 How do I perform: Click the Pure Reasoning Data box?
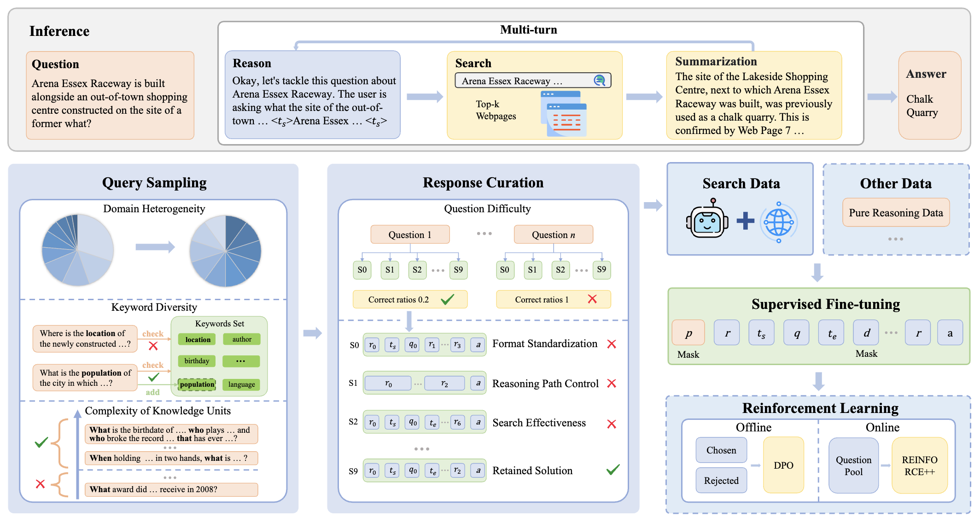pyautogui.click(x=896, y=213)
